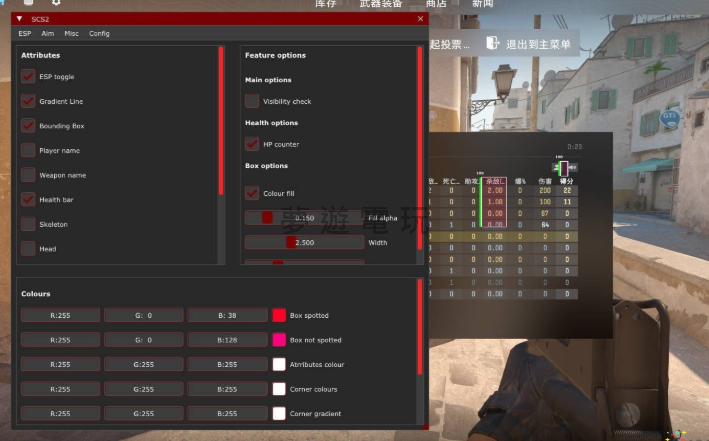709x441 pixels.
Task: Turn on the Player name checkbox
Action: pyautogui.click(x=28, y=150)
